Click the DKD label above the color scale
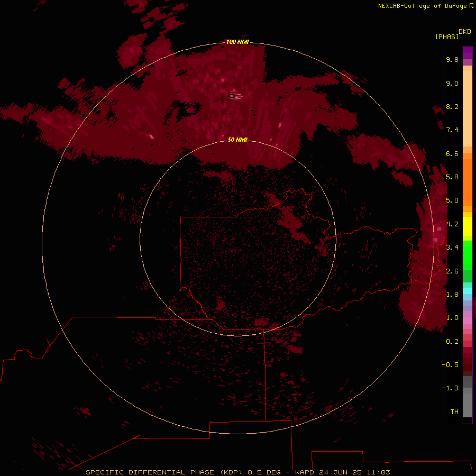The height and width of the screenshot is (476, 476). click(464, 32)
